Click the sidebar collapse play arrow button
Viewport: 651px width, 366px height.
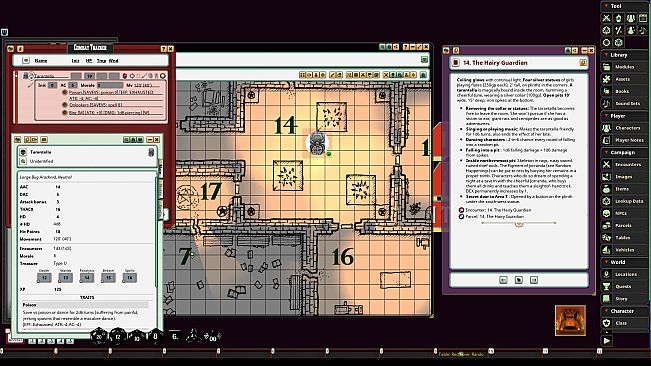click(x=607, y=341)
